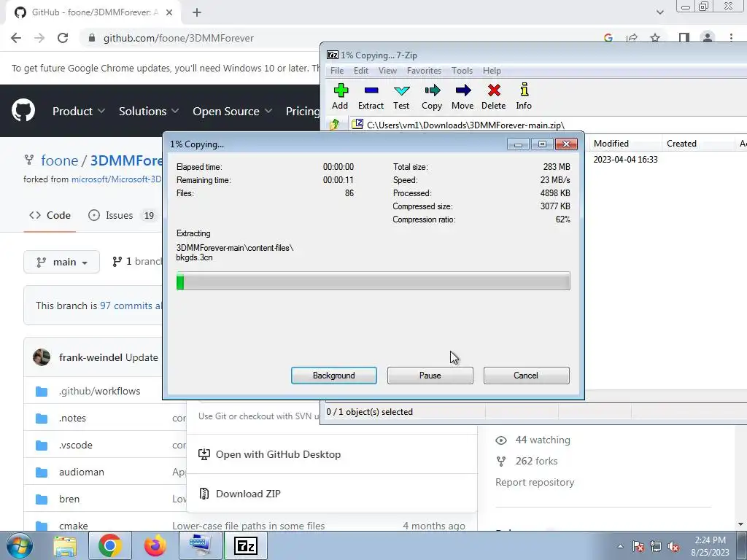View 262 forks link
This screenshot has height=560, width=747.
click(x=536, y=461)
